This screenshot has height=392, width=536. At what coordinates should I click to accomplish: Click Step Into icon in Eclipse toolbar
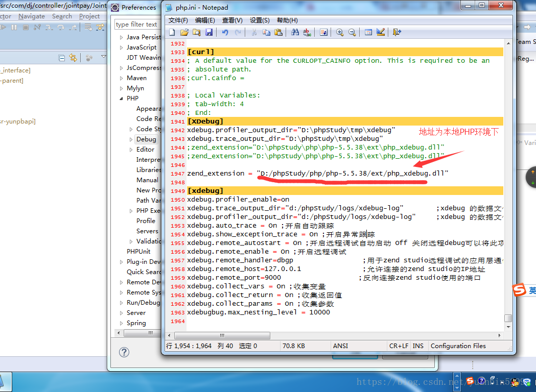(x=49, y=27)
